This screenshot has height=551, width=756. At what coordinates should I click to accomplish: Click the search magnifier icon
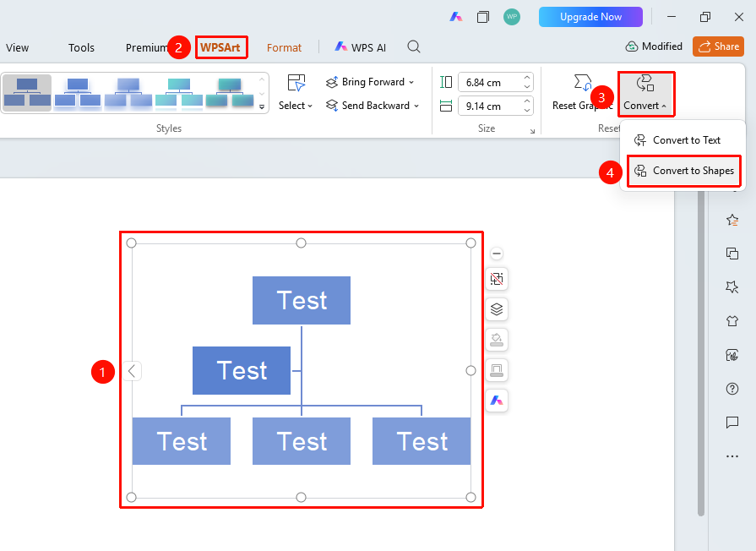coord(414,46)
